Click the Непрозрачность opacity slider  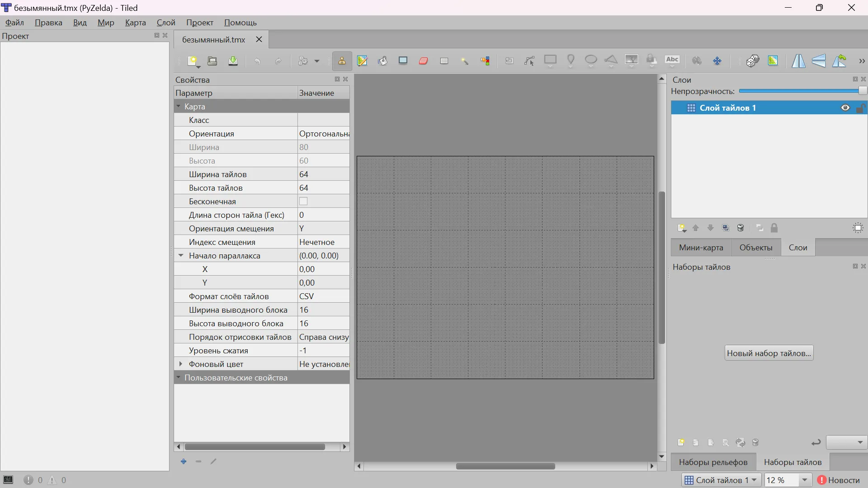[x=800, y=91]
